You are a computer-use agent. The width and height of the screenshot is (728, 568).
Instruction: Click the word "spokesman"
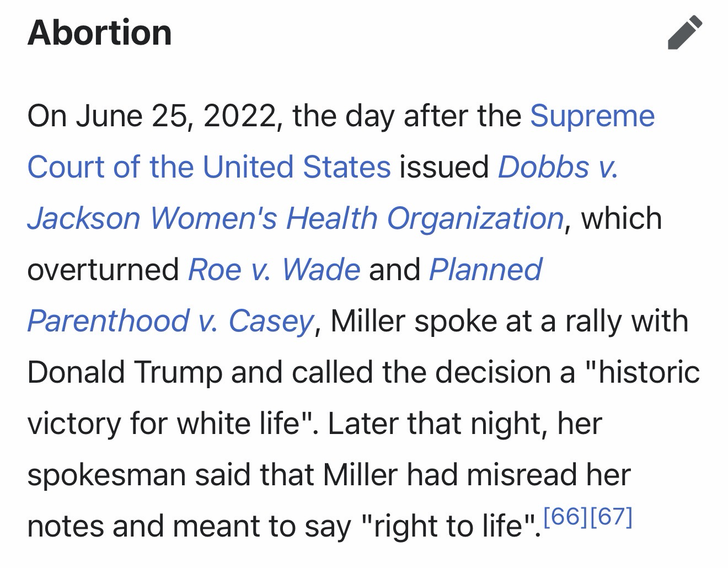106,475
